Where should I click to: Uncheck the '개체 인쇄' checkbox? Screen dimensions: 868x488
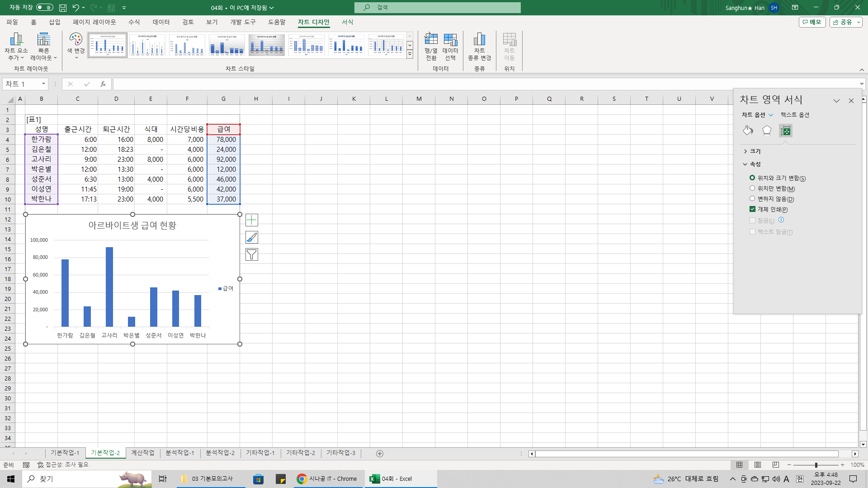752,209
